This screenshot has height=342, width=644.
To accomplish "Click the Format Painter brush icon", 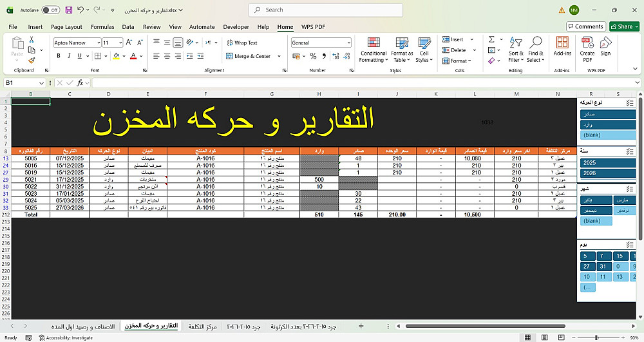I will coord(32,61).
